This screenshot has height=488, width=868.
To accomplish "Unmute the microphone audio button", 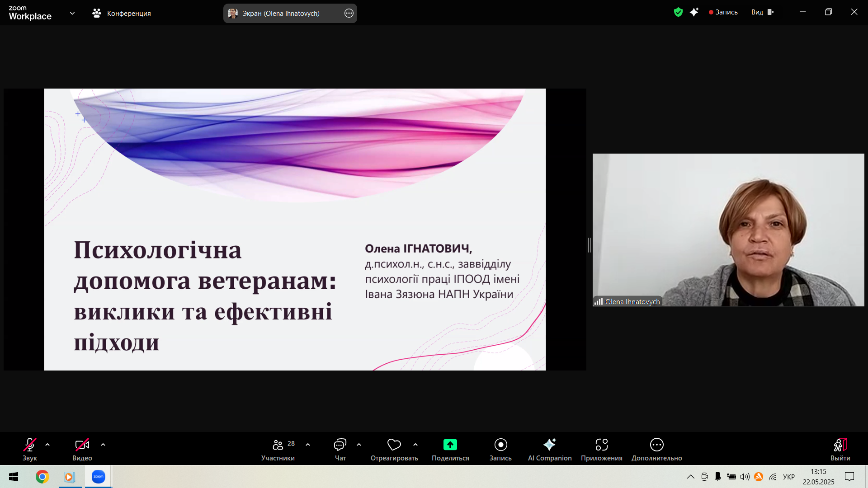I will pyautogui.click(x=30, y=445).
